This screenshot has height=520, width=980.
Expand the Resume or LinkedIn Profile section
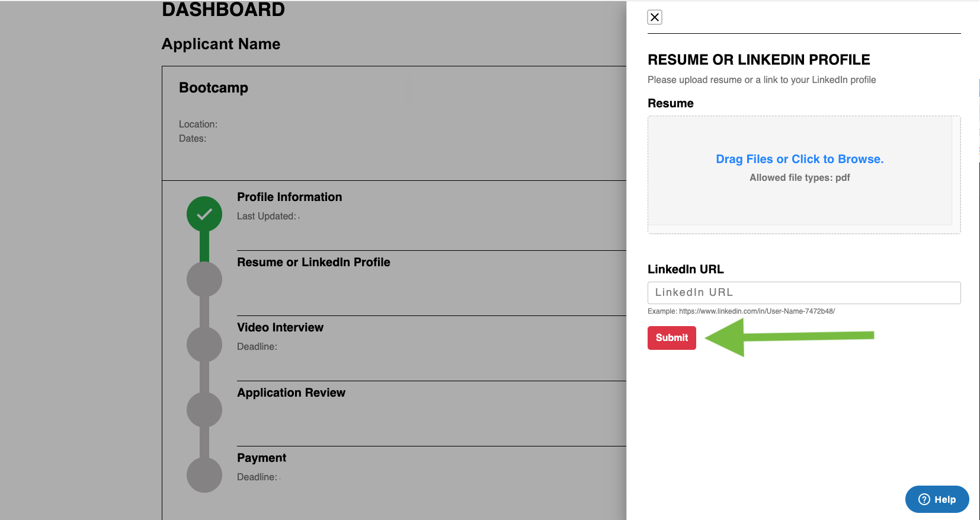[313, 262]
